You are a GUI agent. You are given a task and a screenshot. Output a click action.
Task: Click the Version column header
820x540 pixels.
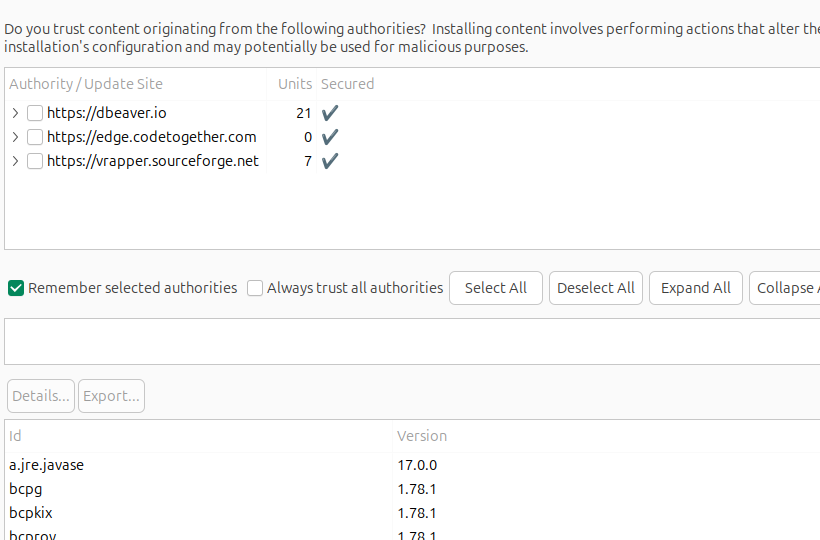coord(422,436)
